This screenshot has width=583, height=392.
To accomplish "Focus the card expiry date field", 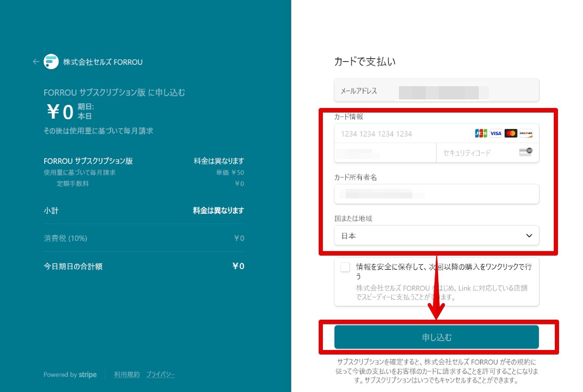I will click(385, 153).
